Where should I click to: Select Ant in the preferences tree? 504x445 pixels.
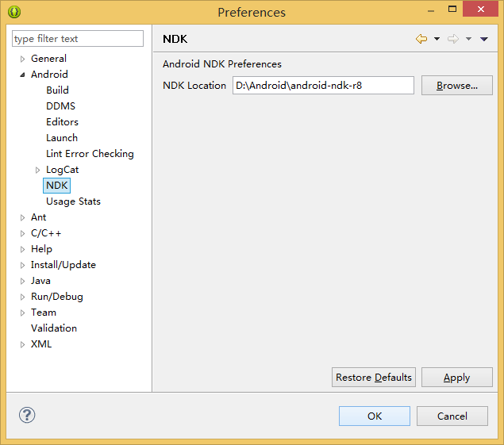coord(38,217)
